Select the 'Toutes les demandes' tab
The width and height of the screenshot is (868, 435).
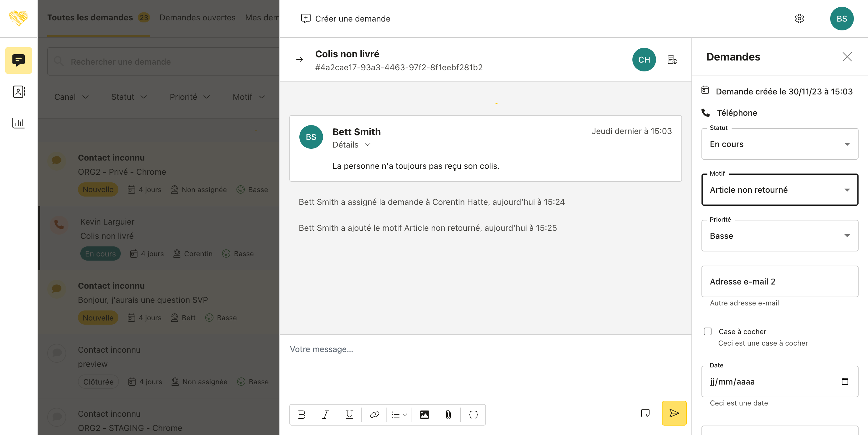pos(90,17)
